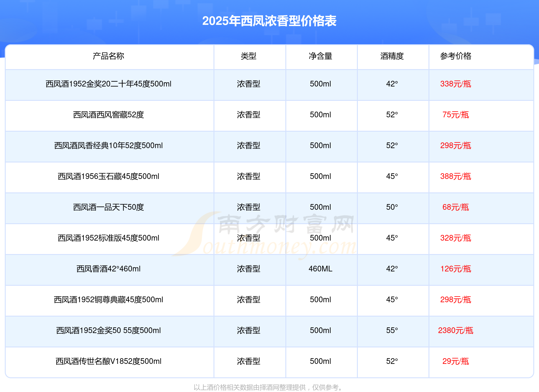The image size is (539, 392).
Task: Select product 西凤酒西风窖藏52度
Action: coord(108,115)
